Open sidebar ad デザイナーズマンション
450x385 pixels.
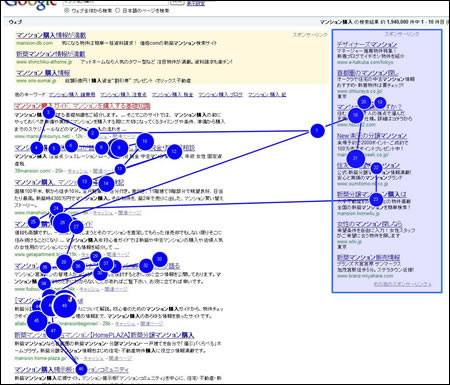pyautogui.click(x=367, y=44)
